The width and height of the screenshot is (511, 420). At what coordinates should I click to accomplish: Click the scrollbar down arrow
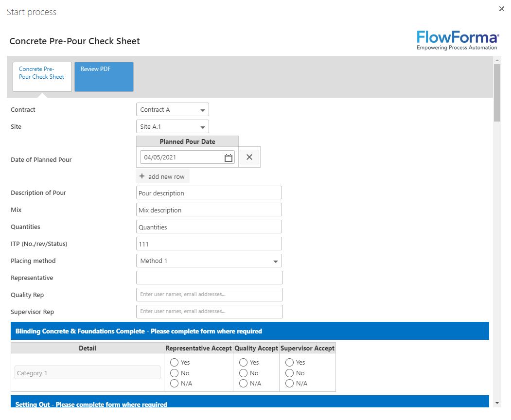click(x=497, y=403)
